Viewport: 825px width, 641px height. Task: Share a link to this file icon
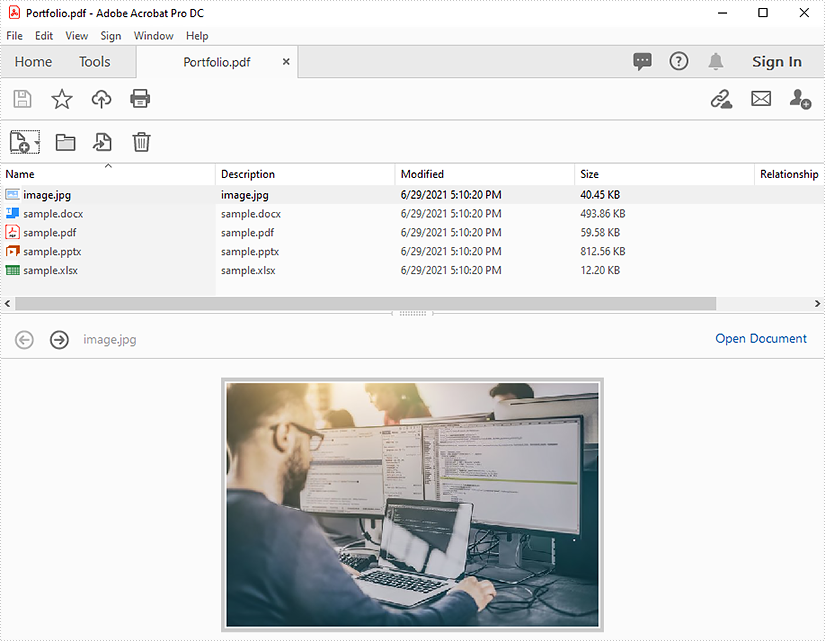[721, 99]
